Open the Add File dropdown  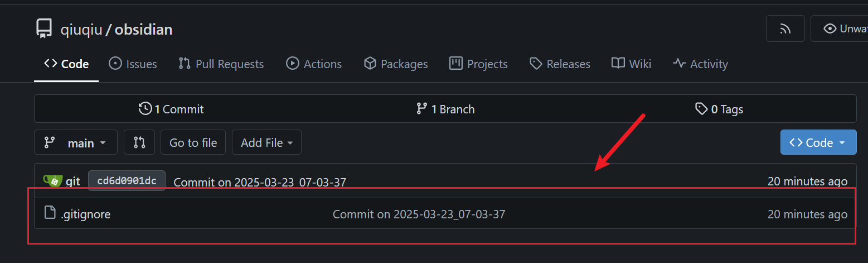click(x=266, y=142)
